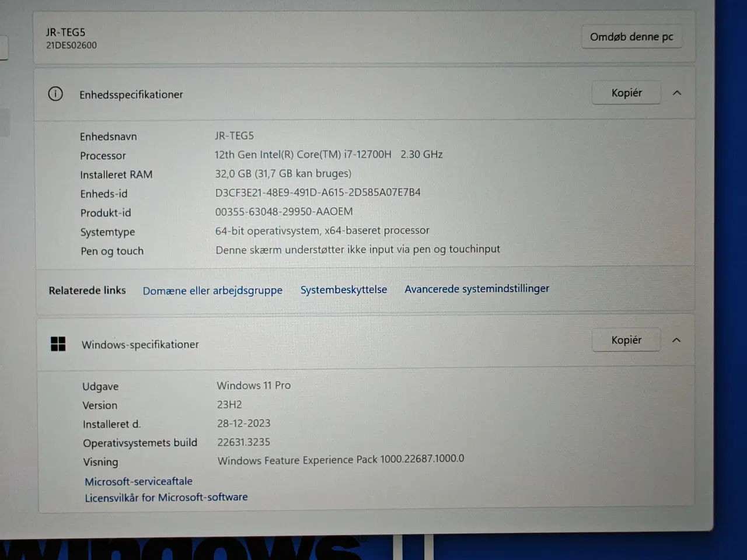Screen dimensions: 747x560
Task: Click the install date 28-12-2023
Action: (x=244, y=423)
